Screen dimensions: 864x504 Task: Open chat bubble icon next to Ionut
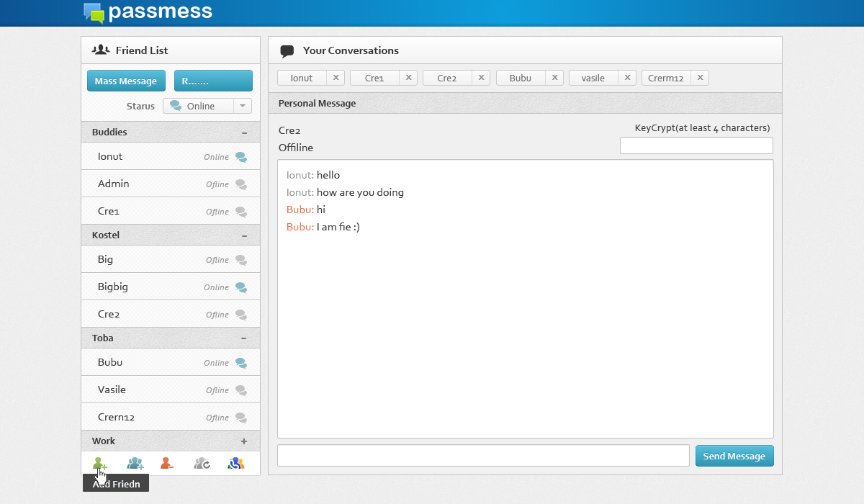pos(241,157)
